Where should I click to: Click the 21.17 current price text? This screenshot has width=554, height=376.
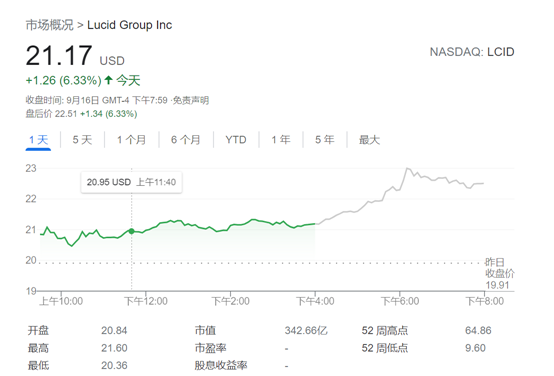coord(59,55)
